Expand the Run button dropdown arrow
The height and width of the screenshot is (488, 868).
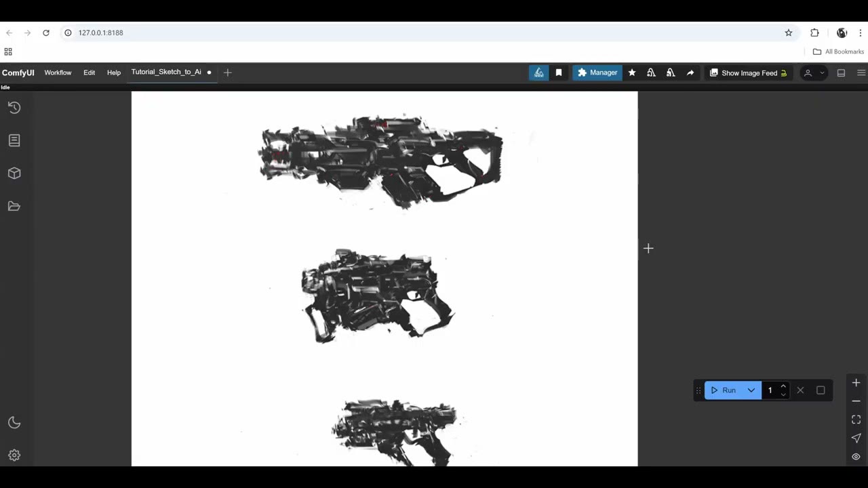(x=751, y=390)
